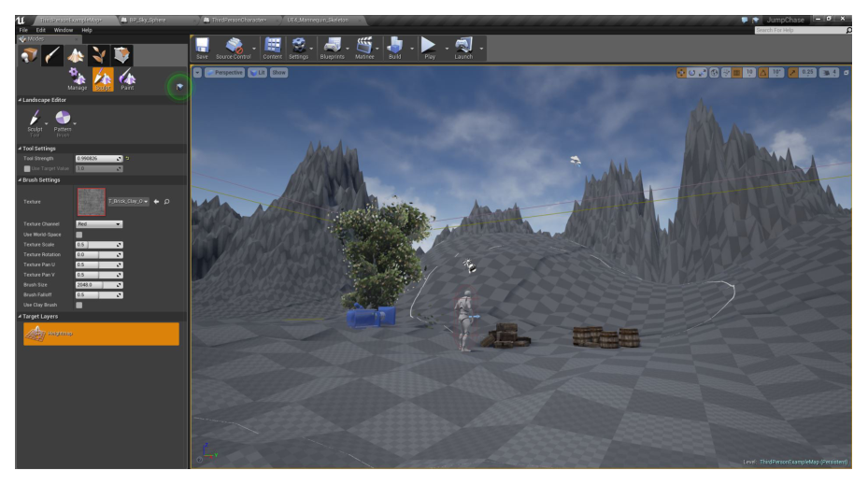The width and height of the screenshot is (868, 485).
Task: Browse to texture with magnifier icon
Action: 166,202
